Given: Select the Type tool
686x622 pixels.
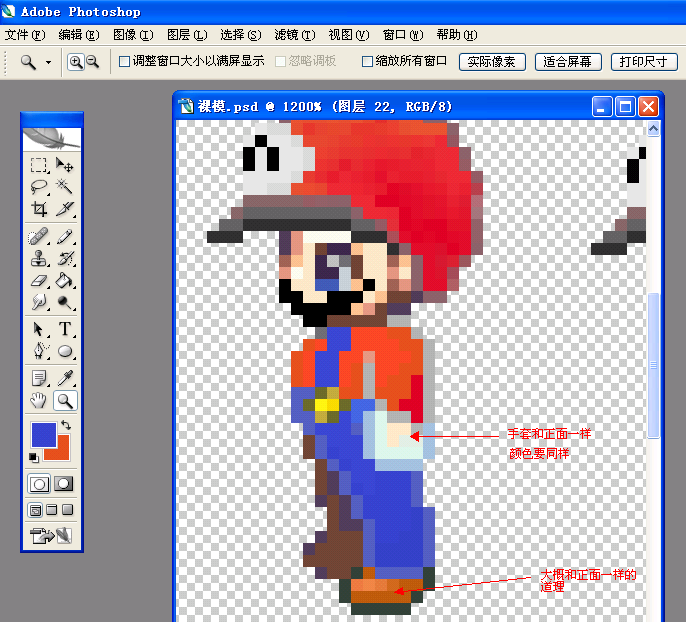Looking at the screenshot, I should point(64,329).
